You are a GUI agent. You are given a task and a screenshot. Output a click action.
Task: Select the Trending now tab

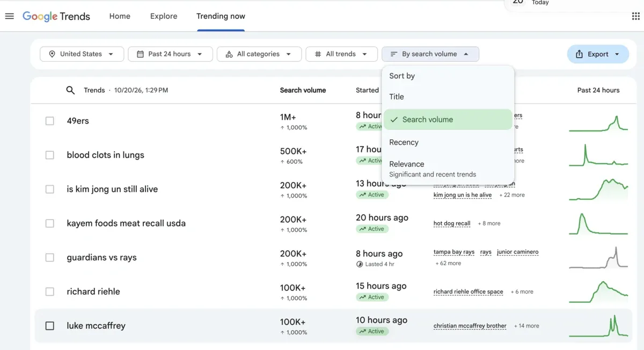pyautogui.click(x=221, y=16)
